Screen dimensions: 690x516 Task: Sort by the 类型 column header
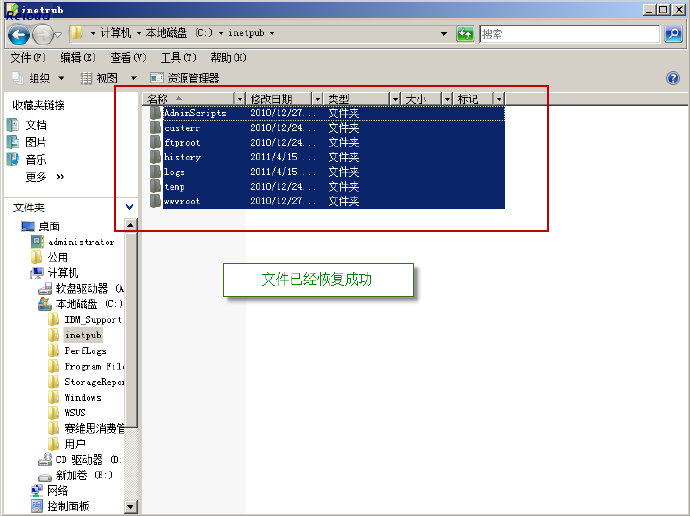[x=357, y=99]
